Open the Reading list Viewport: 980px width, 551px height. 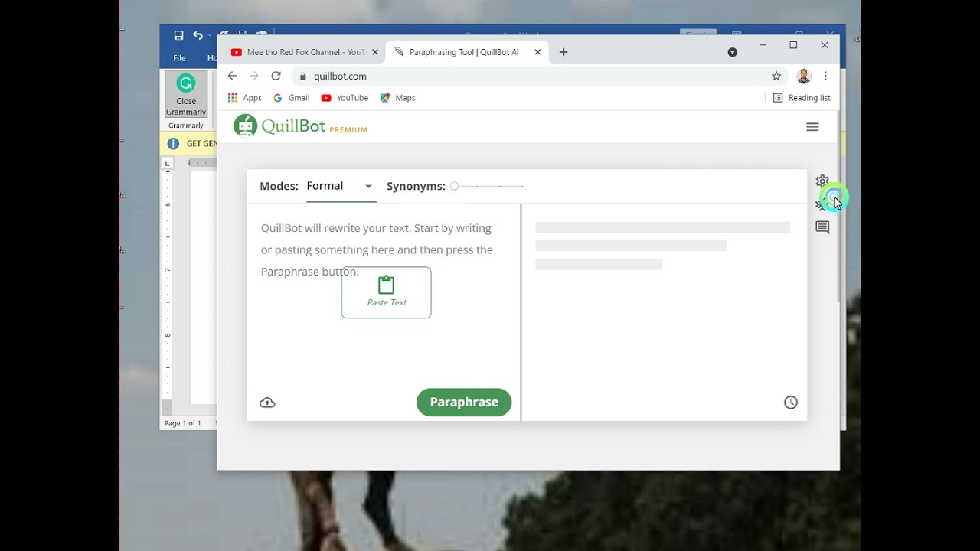tap(802, 98)
